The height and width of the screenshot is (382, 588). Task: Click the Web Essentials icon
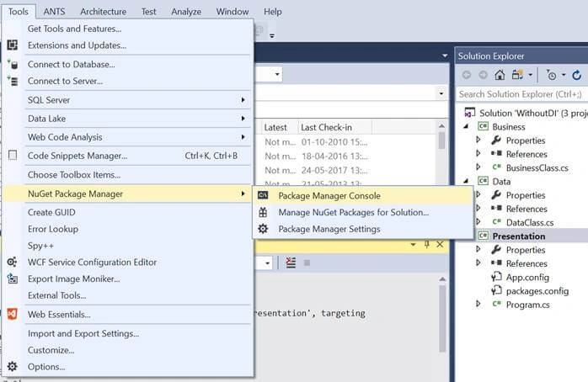(12, 314)
